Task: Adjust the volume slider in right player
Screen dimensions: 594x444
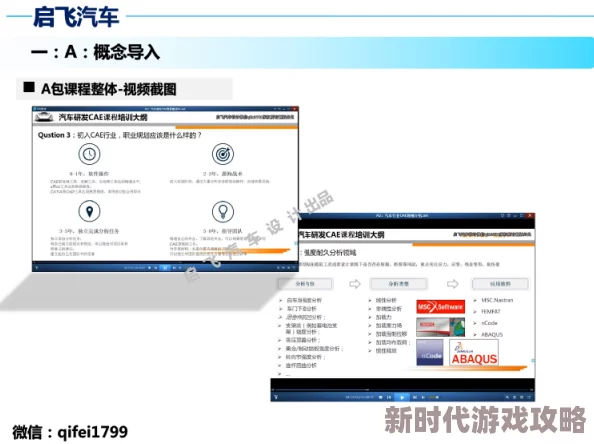Action: tap(434, 397)
